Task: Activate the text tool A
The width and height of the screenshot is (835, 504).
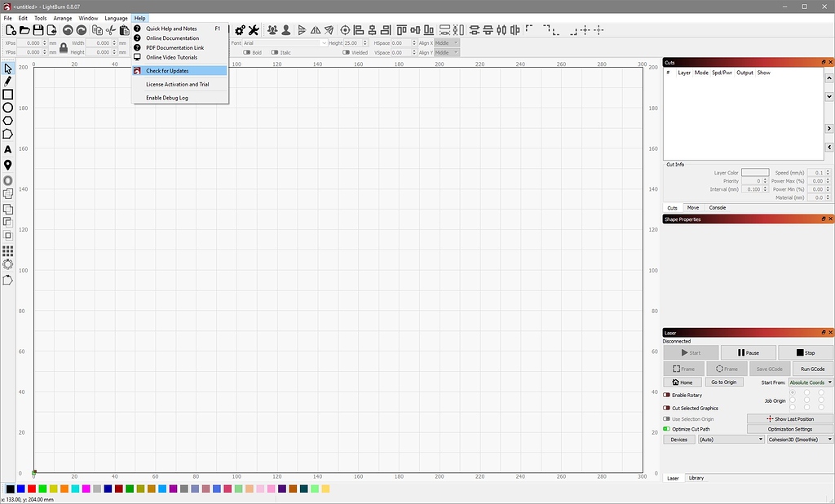Action: pos(7,150)
